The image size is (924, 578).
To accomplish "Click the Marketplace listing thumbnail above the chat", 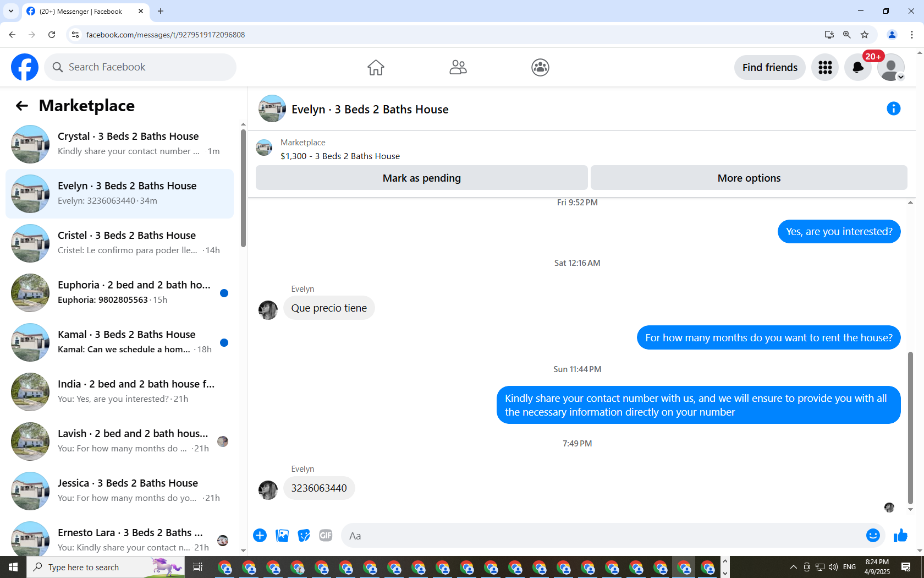I will [x=264, y=148].
